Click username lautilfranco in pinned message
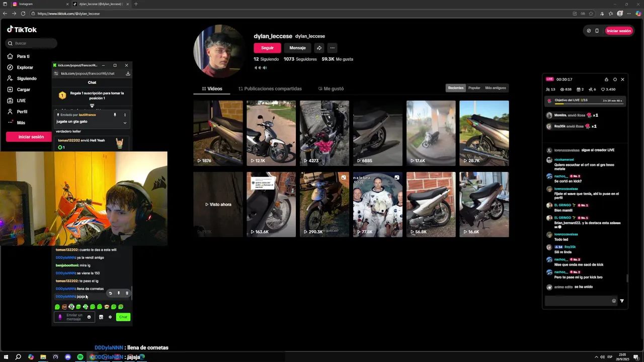This screenshot has width=644, height=362. (x=87, y=115)
